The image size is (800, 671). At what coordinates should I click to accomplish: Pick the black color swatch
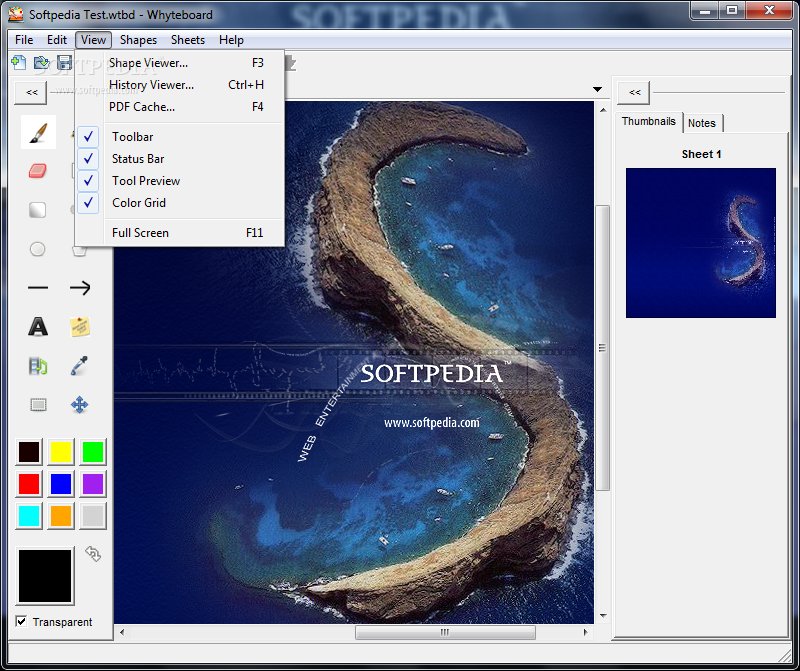click(29, 452)
